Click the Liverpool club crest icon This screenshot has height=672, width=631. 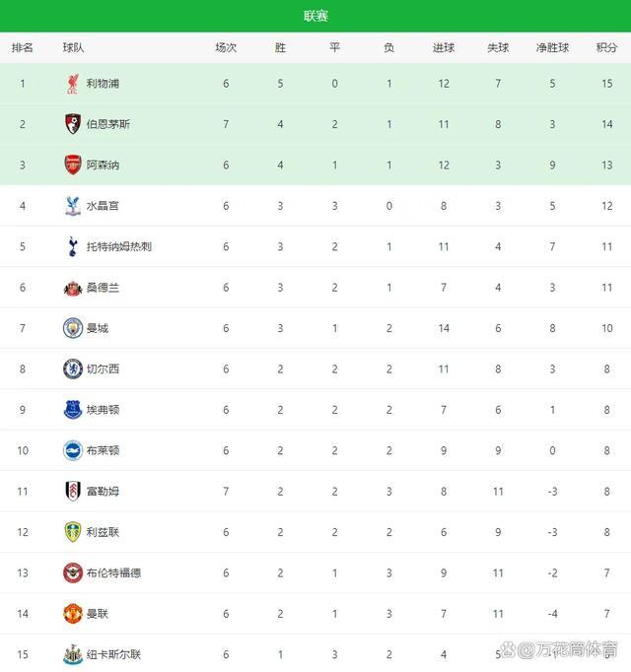(72, 84)
